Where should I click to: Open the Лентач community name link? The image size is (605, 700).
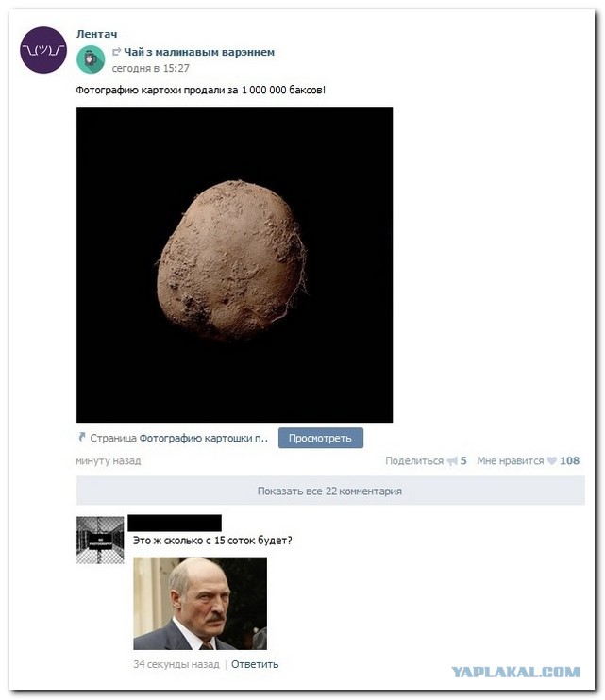tap(97, 34)
